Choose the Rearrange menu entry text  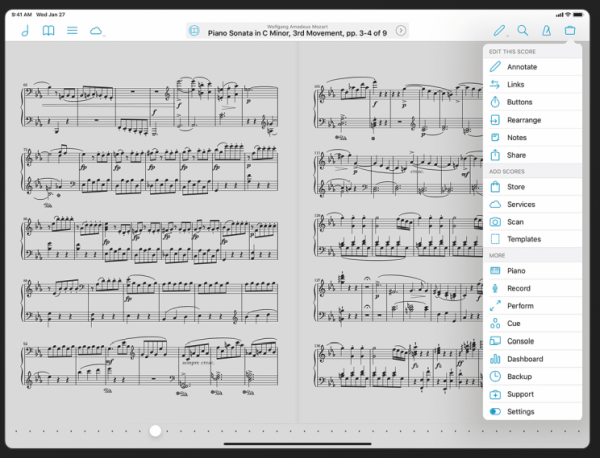524,120
